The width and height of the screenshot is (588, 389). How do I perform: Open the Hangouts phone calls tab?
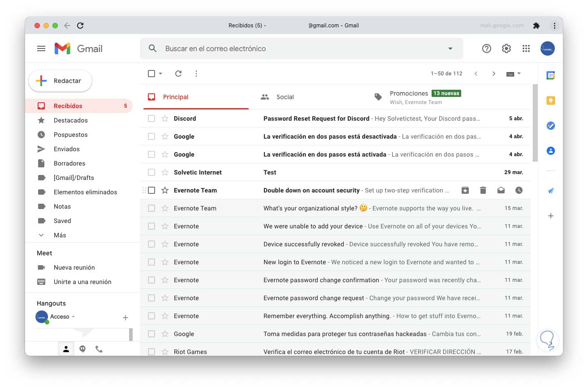click(99, 349)
